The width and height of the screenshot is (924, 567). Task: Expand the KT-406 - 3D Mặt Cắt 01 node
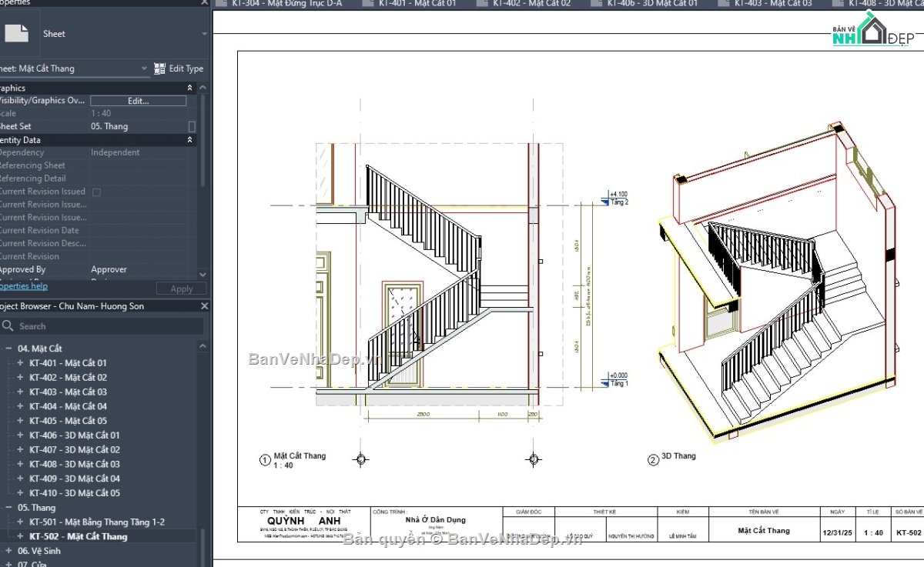tap(20, 435)
